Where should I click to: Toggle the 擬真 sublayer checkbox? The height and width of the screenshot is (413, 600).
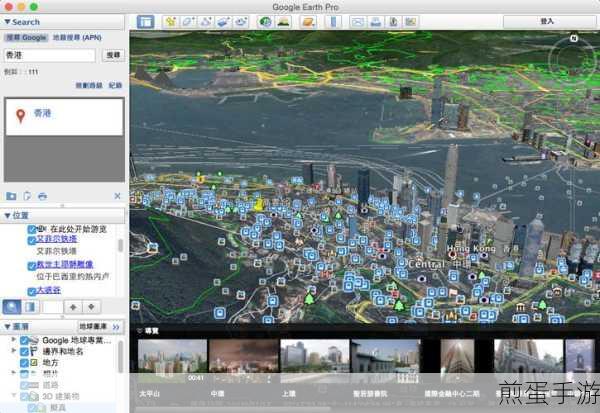click(32, 408)
